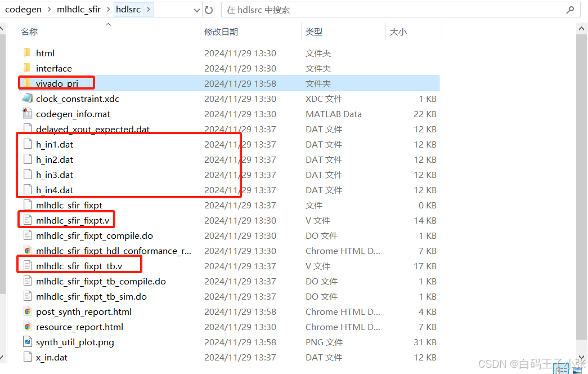This screenshot has height=374, width=588.
Task: Expand the chevron after hdlsrc breadcrumb
Action: 149,10
